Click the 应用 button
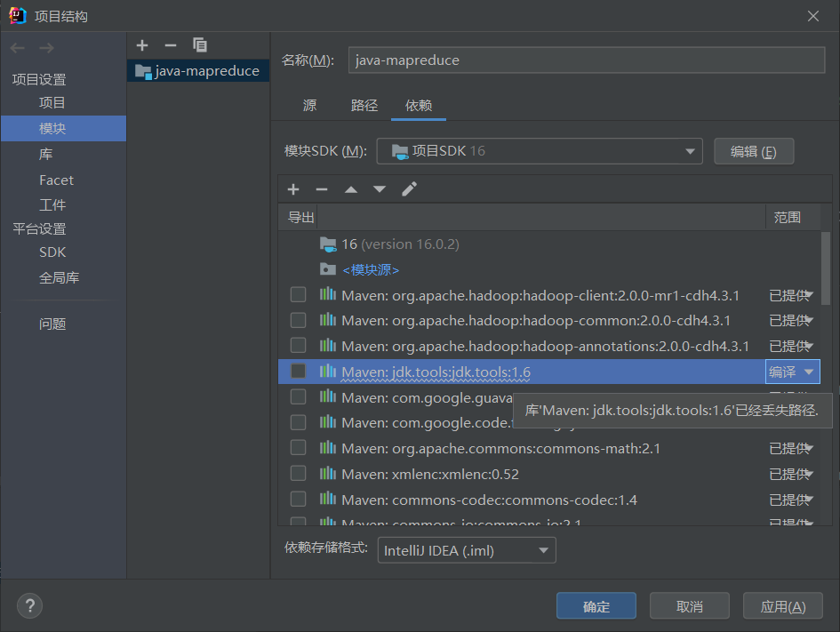840x632 pixels. coord(783,606)
